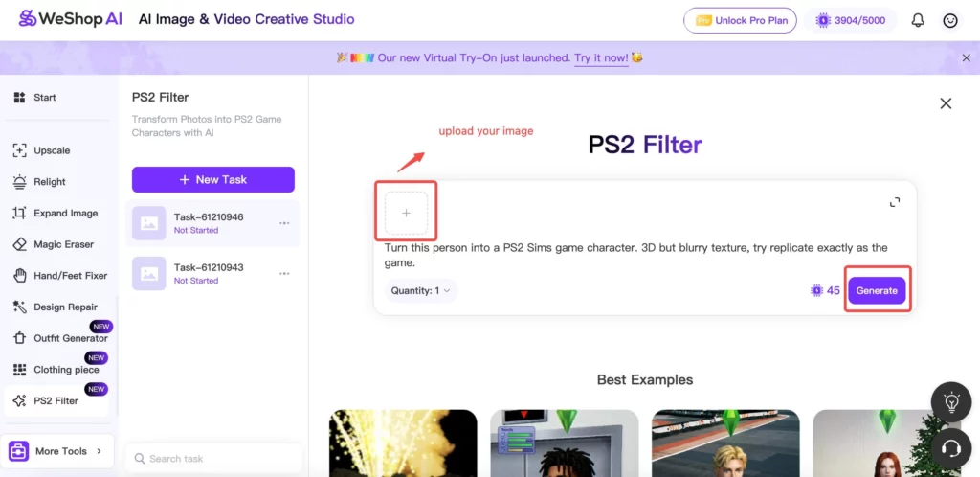This screenshot has width=980, height=477.
Task: Click the lightbulb tips button
Action: tap(950, 401)
